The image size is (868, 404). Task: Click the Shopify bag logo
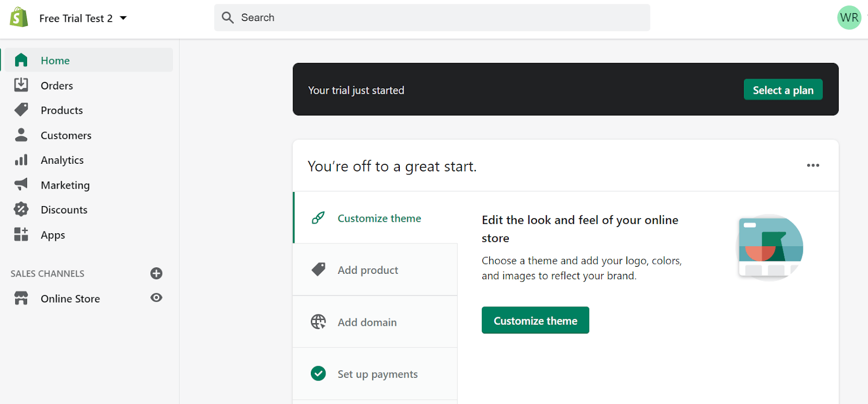click(19, 17)
